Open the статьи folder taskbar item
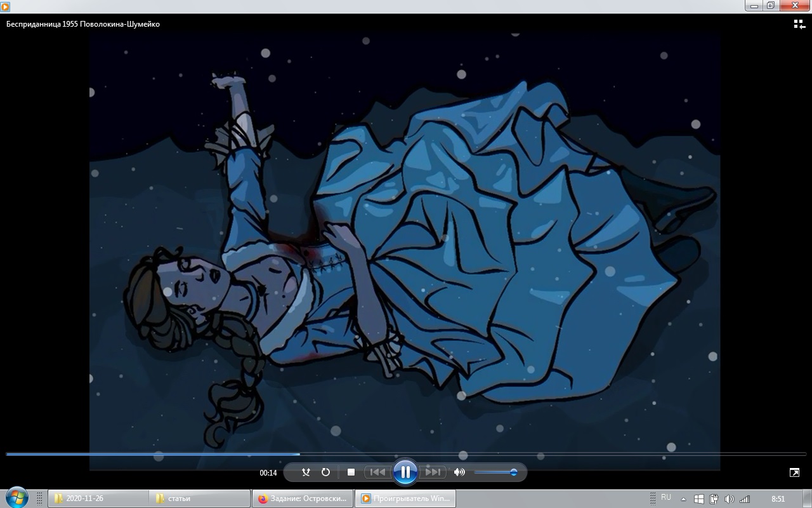The width and height of the screenshot is (812, 508). 200,498
